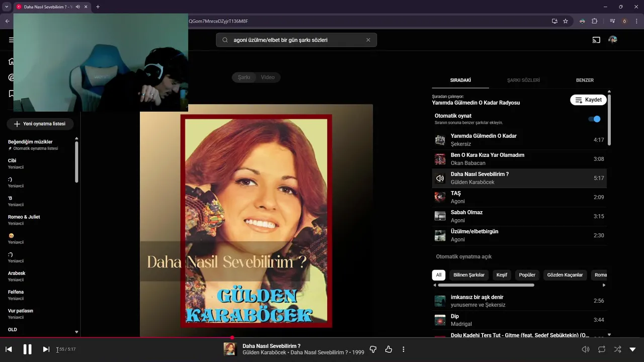This screenshot has width=644, height=362.
Task: Select the Keşif filter chip
Action: coord(502,275)
